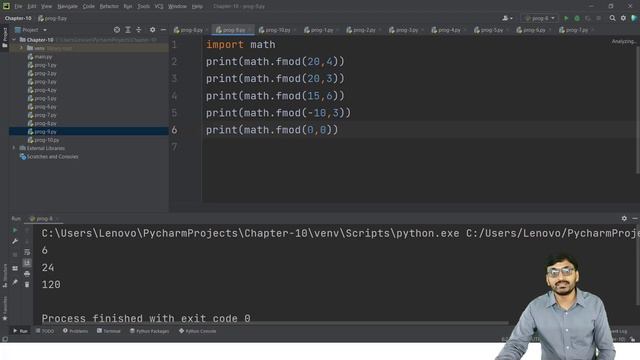The width and height of the screenshot is (640, 360).
Task: Run with coverage icon in top toolbar
Action: (x=588, y=18)
